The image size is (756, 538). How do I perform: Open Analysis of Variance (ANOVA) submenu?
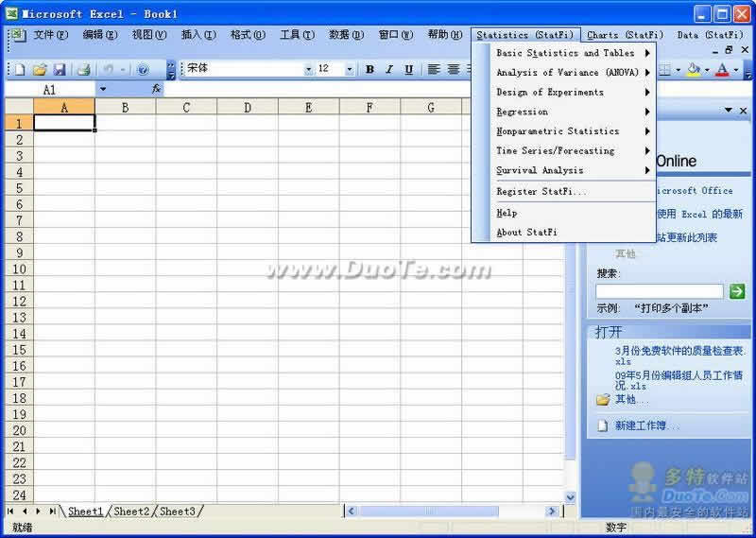pos(572,73)
